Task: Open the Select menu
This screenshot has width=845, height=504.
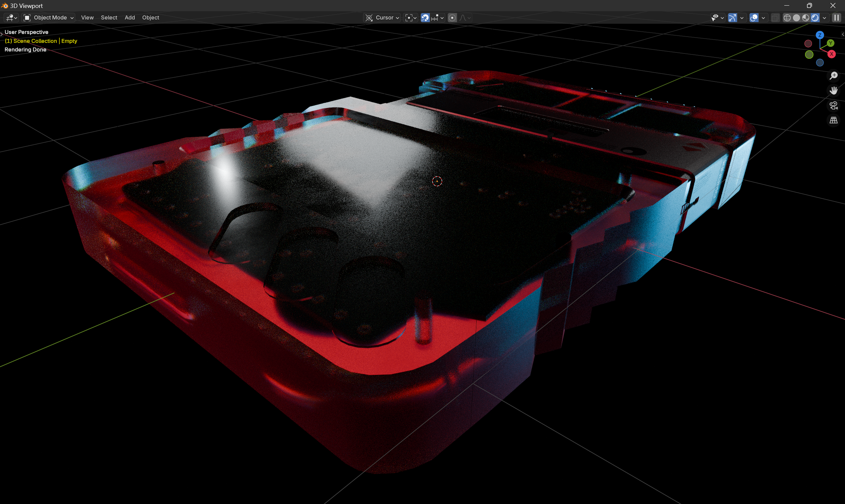Action: (109, 18)
